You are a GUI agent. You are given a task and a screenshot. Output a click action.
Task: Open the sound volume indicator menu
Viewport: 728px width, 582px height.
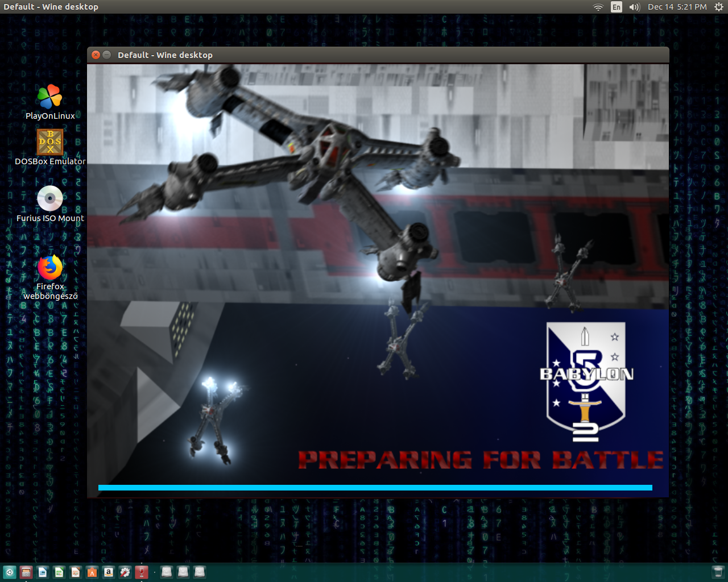[634, 7]
